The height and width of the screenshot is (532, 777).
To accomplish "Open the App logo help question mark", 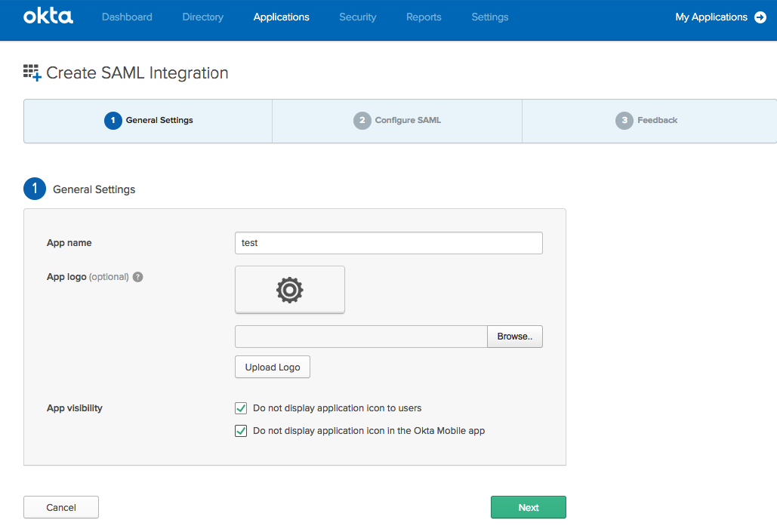I will pos(137,277).
